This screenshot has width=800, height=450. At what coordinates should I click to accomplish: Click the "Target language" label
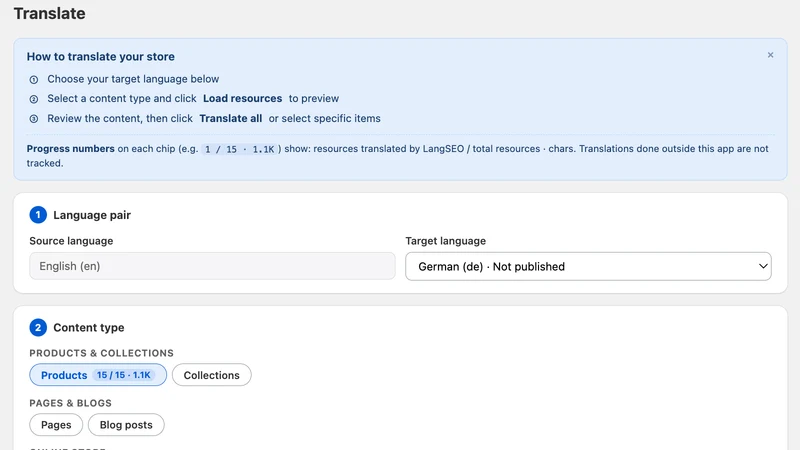(x=445, y=241)
